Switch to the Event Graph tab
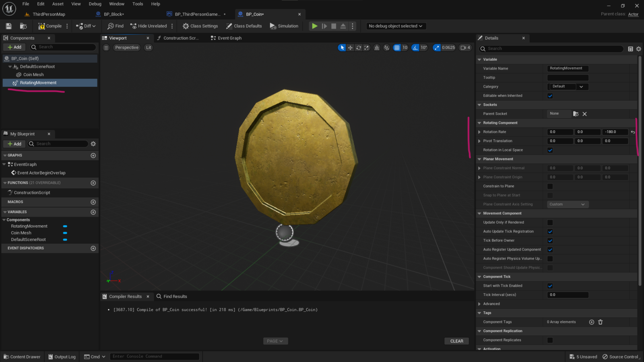 (x=229, y=38)
